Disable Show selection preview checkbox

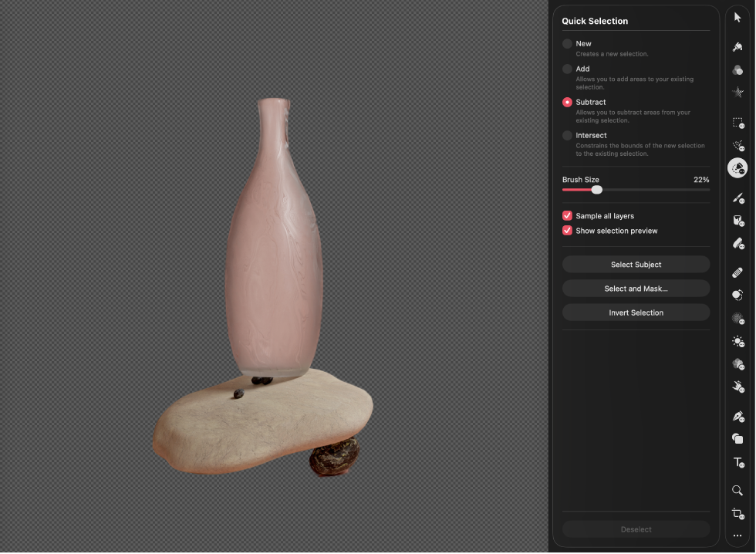(568, 231)
